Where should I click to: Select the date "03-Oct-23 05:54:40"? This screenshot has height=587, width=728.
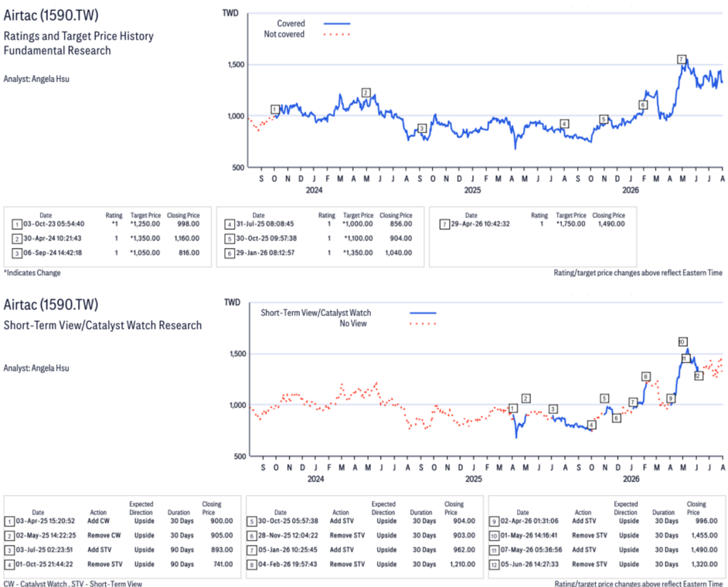pyautogui.click(x=54, y=224)
